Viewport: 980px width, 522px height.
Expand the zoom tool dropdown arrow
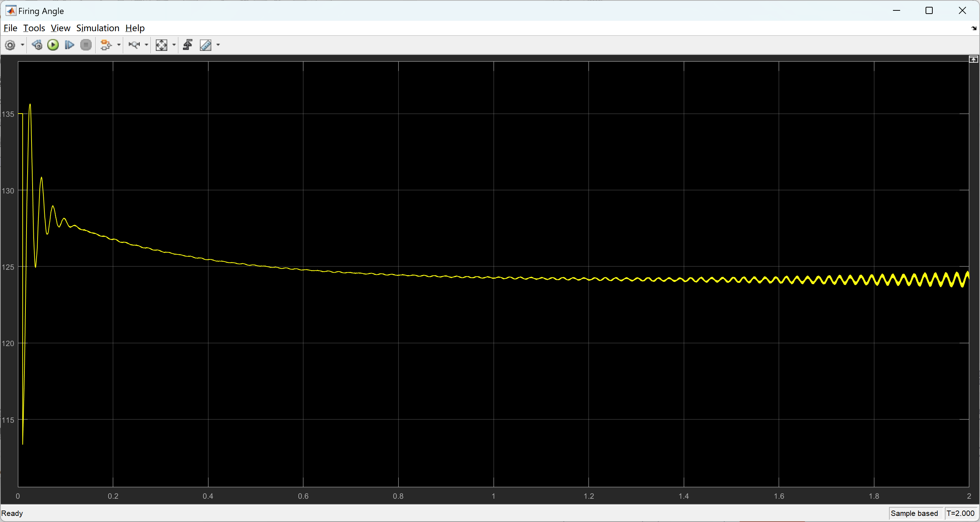[x=146, y=45]
